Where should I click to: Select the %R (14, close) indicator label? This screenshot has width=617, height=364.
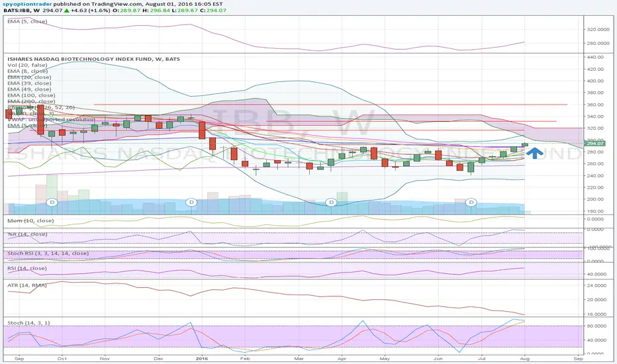click(27, 234)
